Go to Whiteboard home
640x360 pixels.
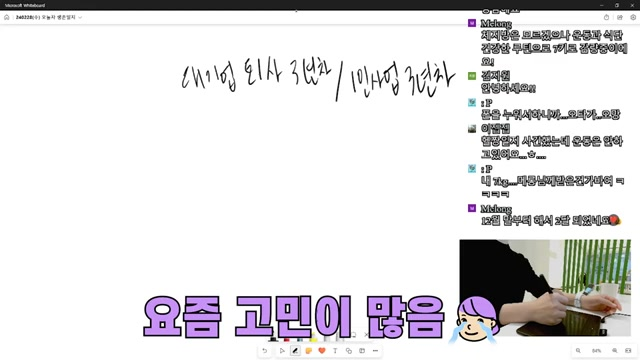[7, 17]
